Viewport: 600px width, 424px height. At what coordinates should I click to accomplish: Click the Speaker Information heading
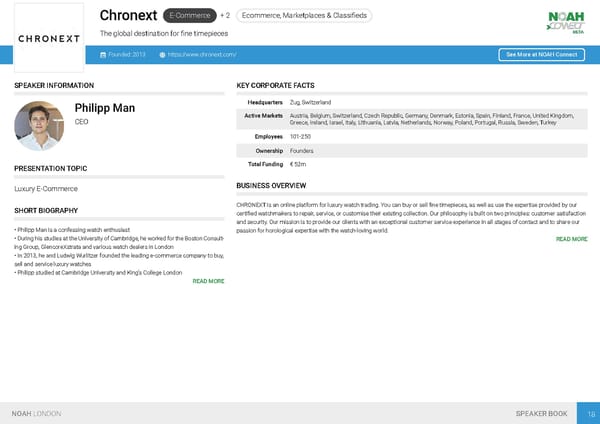point(54,86)
